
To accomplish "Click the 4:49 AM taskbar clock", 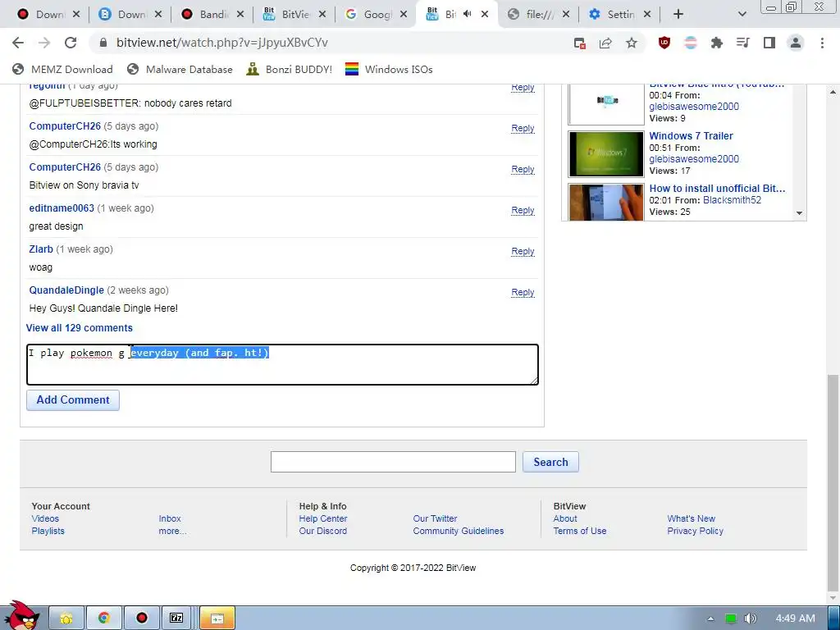I will tap(796, 619).
